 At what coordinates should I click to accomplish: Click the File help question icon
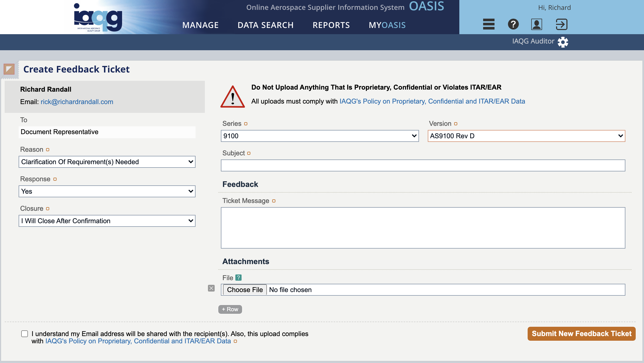[238, 278]
